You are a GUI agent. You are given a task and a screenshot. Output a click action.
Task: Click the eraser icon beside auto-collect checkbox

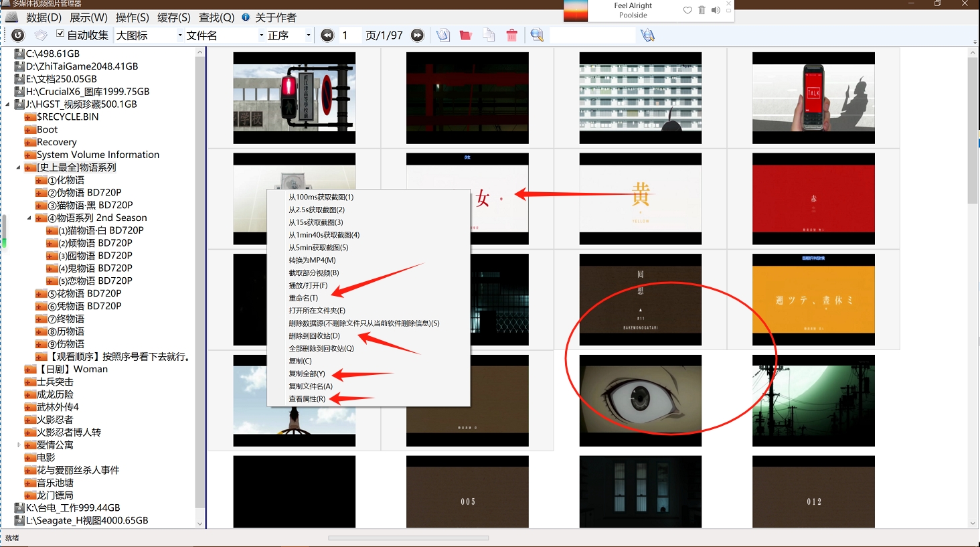(x=41, y=35)
